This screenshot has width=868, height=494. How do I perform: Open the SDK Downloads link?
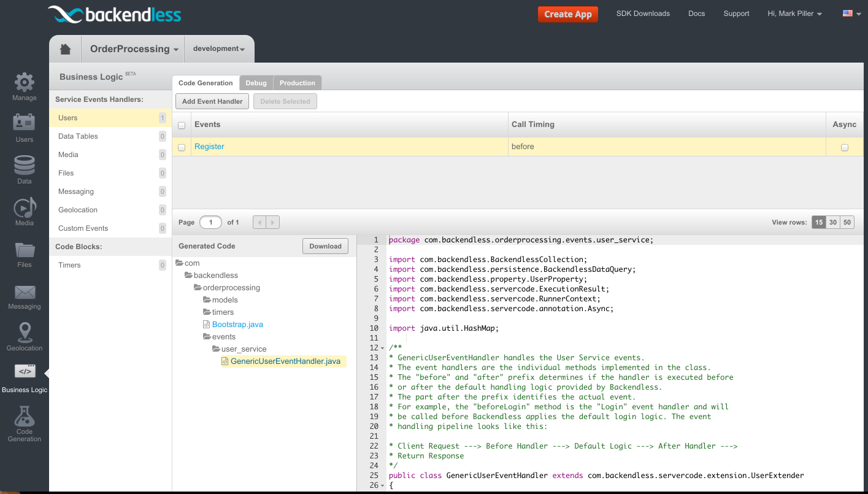(643, 14)
